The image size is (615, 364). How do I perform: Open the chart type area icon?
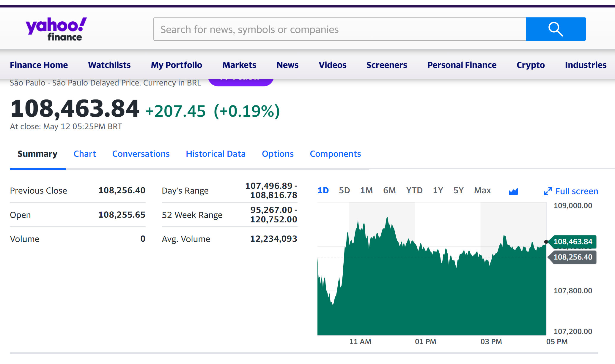point(513,191)
